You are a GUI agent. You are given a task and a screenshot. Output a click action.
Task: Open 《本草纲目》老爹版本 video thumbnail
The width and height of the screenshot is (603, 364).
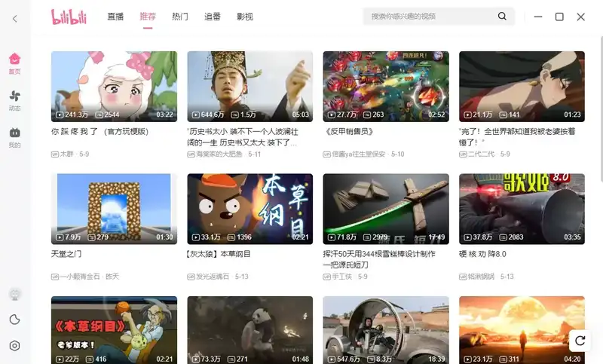[115, 330]
